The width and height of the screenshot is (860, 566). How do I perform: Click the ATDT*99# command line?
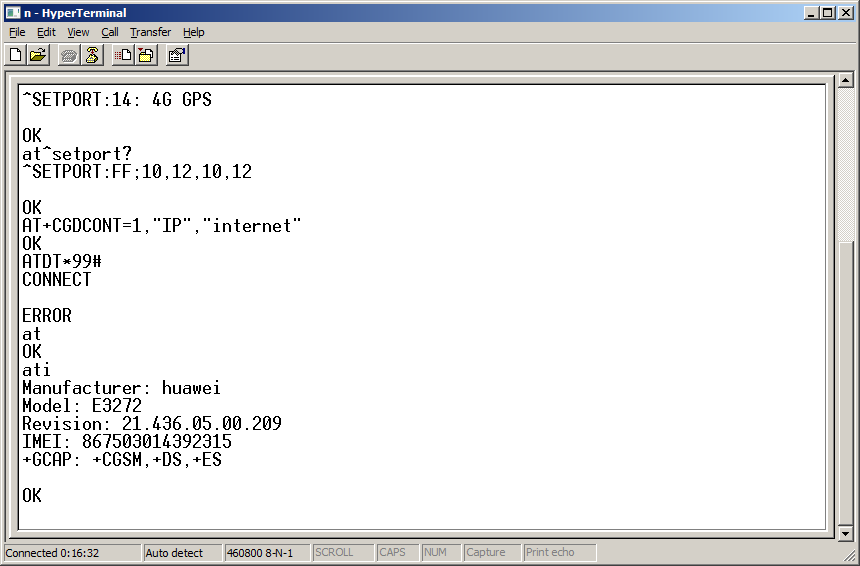62,262
